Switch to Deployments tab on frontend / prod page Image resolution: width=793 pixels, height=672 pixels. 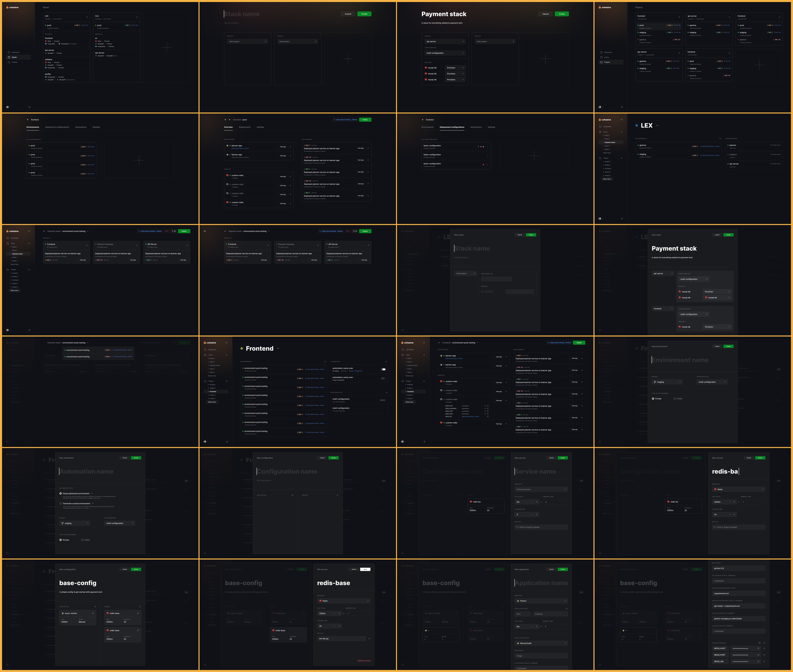[x=245, y=127]
